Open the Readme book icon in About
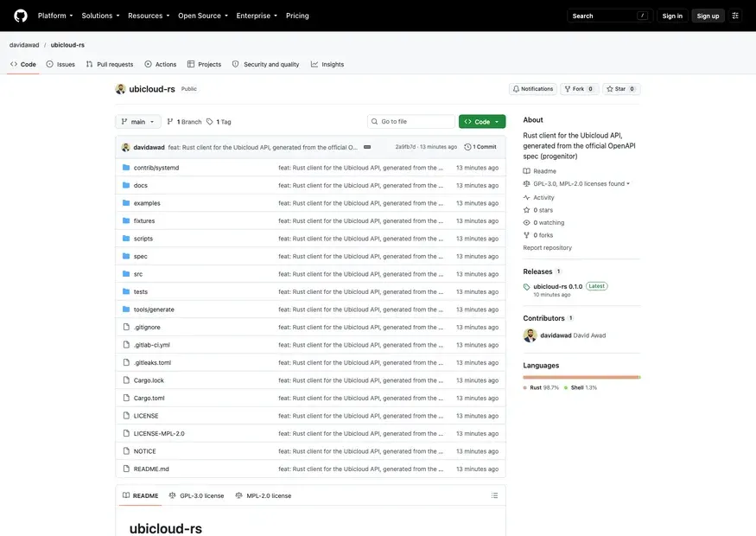The height and width of the screenshot is (536, 756). [x=526, y=171]
